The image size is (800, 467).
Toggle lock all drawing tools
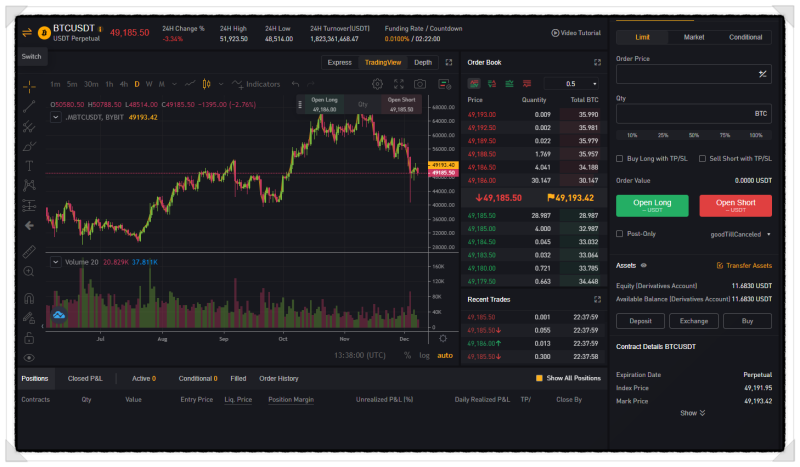click(29, 337)
